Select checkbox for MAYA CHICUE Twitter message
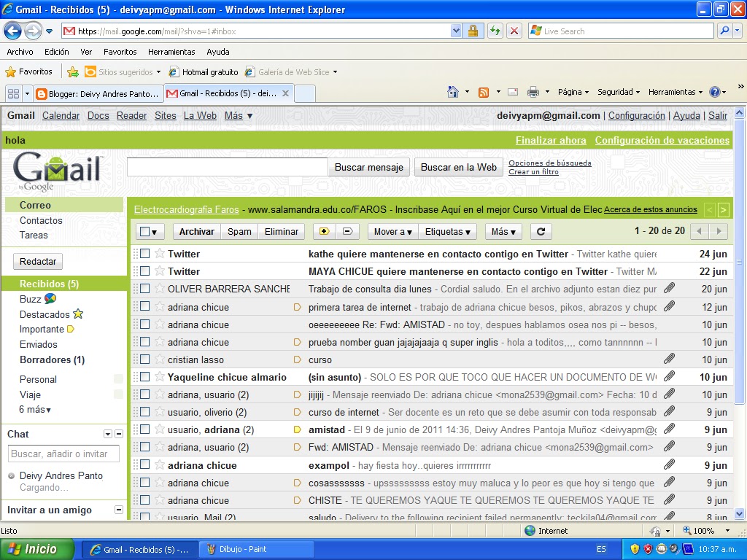This screenshot has width=747, height=560. 145,271
